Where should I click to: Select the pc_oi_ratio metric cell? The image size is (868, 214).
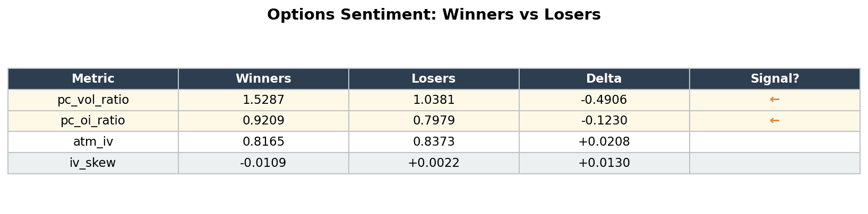93,121
